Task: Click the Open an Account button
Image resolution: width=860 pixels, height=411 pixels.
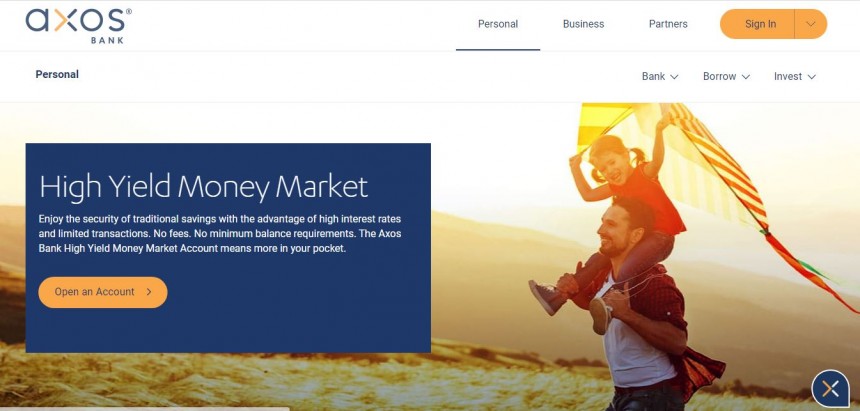Action: tap(103, 292)
